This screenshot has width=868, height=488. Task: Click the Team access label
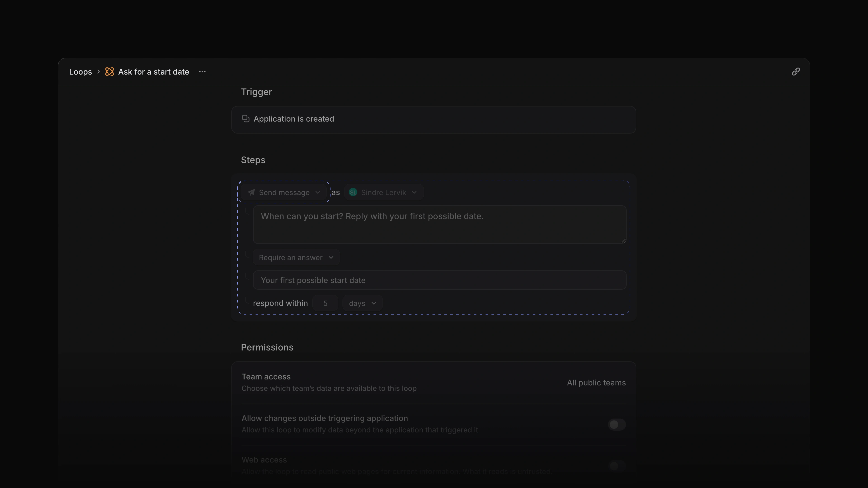click(x=266, y=377)
